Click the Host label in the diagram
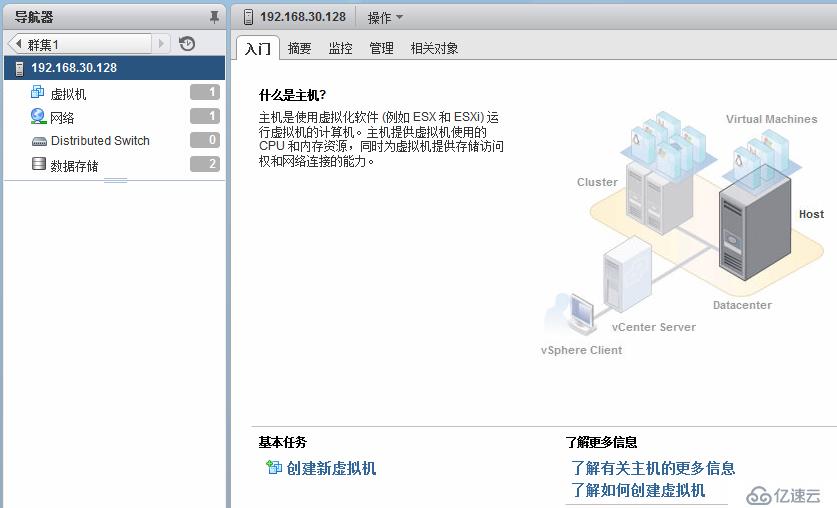This screenshot has width=837, height=508. click(811, 214)
